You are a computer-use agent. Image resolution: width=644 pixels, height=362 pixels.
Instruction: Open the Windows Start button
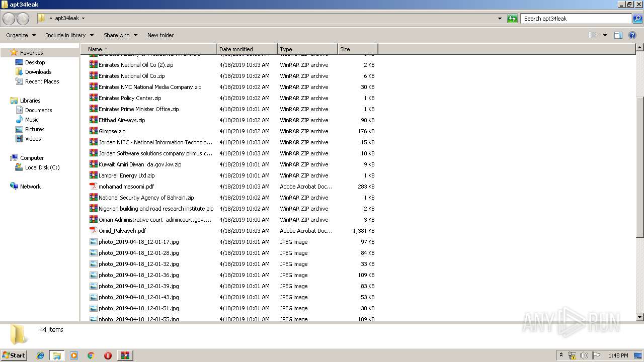[14, 355]
